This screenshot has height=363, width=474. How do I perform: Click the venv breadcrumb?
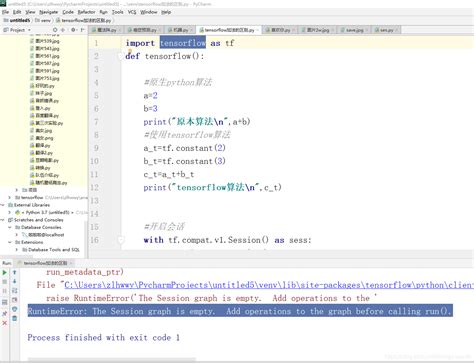click(43, 20)
